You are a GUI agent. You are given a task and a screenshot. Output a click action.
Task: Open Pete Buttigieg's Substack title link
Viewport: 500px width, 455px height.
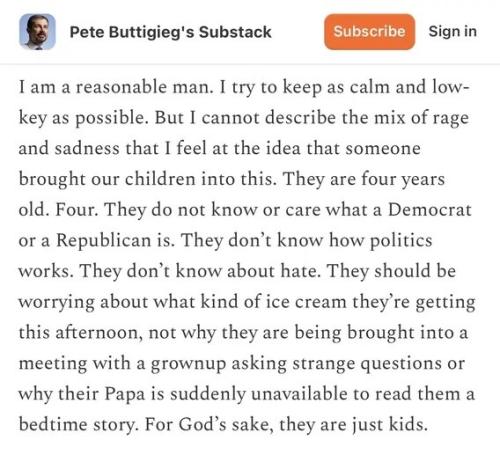[171, 32]
